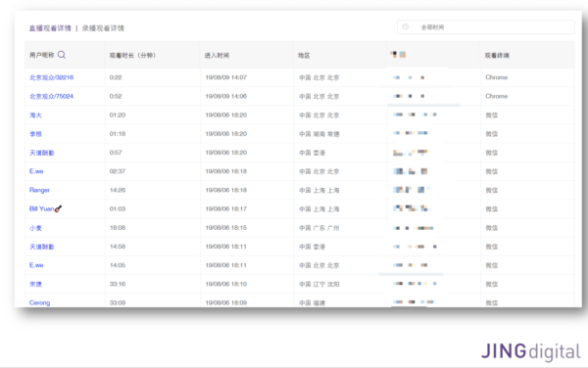Select the 01:03 watch duration cell
Screen dimensions: 588x368
click(x=118, y=208)
